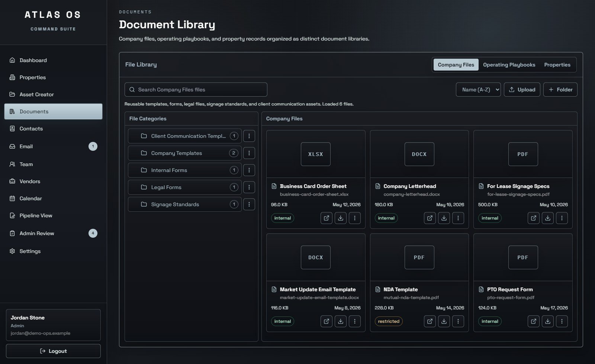595x364 pixels.
Task: Open Admin Review in the sidebar
Action: (x=53, y=233)
